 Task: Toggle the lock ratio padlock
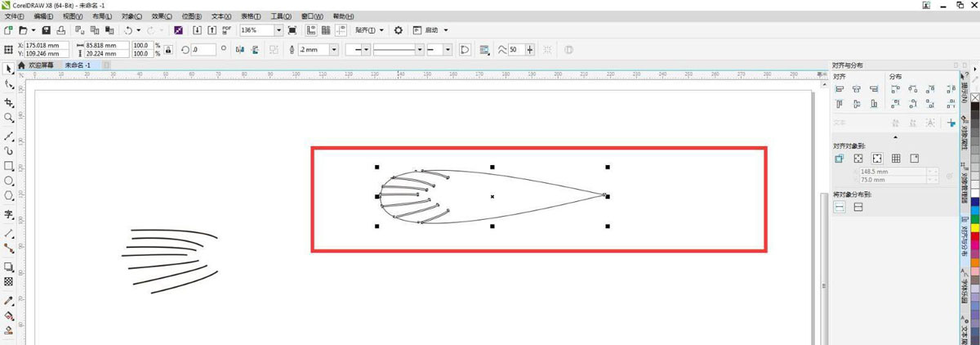[x=168, y=50]
